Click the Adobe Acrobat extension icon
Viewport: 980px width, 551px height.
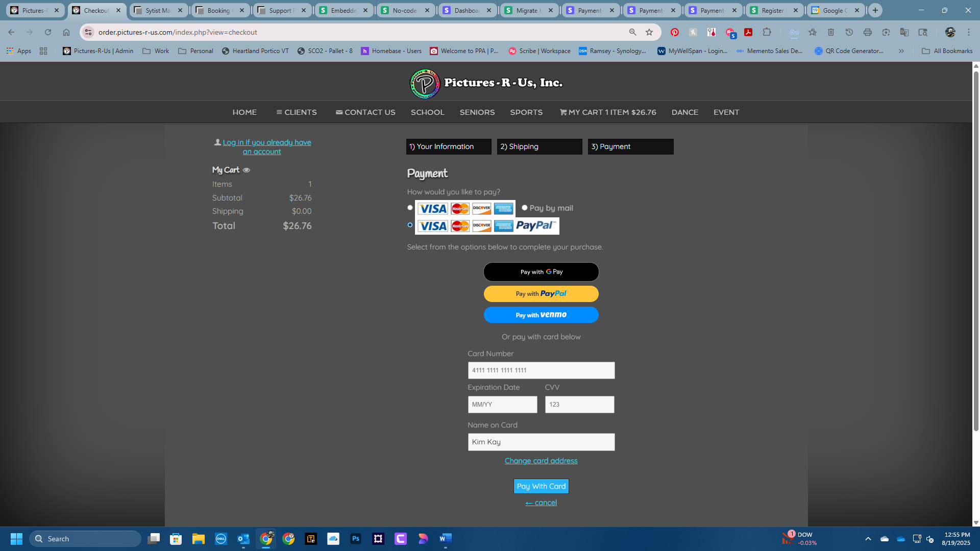coord(748,32)
